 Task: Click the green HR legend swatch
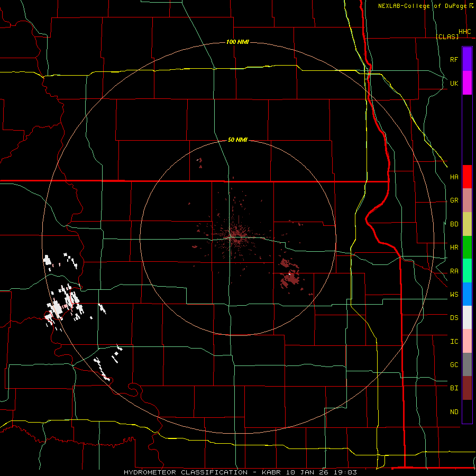click(467, 248)
